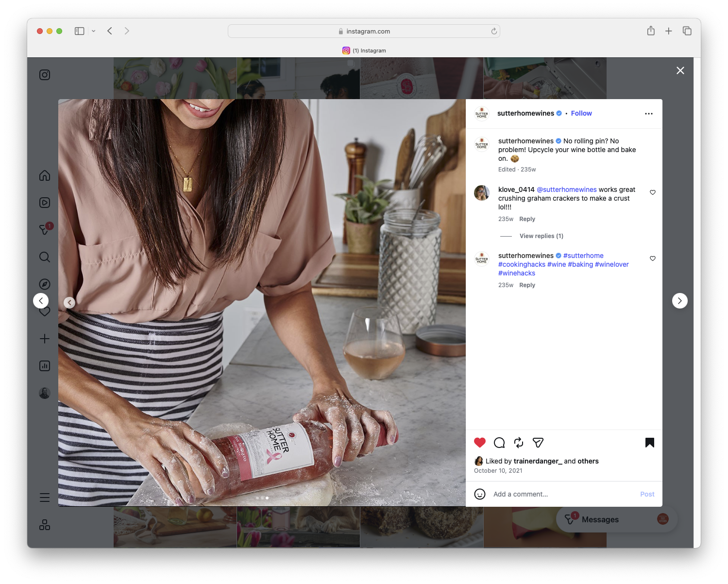Screen dimensions: 728x584
Task: Open the emoji picker in the comment field
Action: (480, 494)
